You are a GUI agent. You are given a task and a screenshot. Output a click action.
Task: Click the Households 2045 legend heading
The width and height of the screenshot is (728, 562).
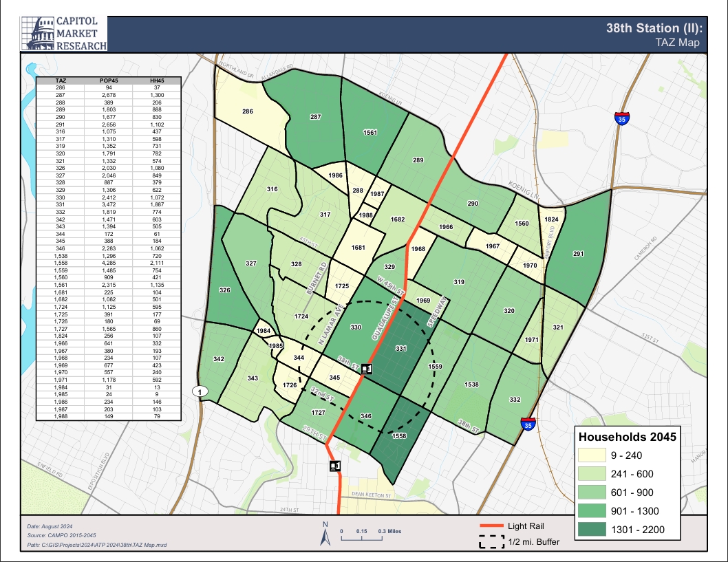point(628,436)
